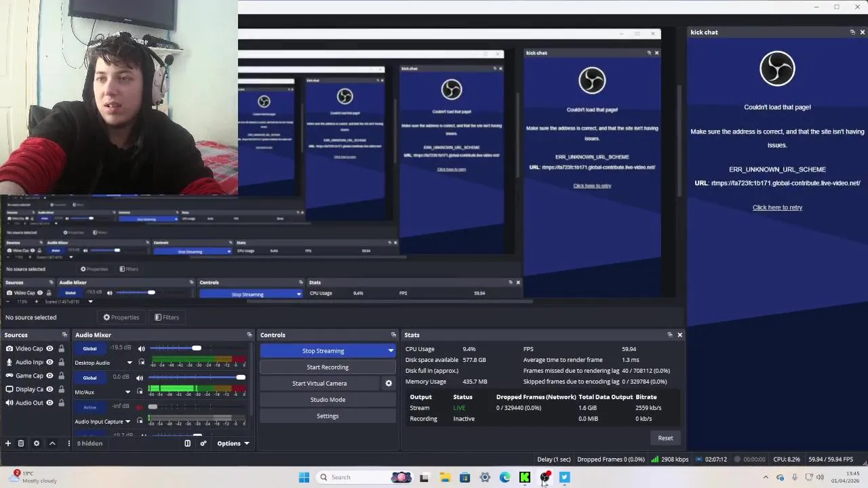
Task: Toggle Desktop Audio monitoring headphone icon
Action: [141, 363]
